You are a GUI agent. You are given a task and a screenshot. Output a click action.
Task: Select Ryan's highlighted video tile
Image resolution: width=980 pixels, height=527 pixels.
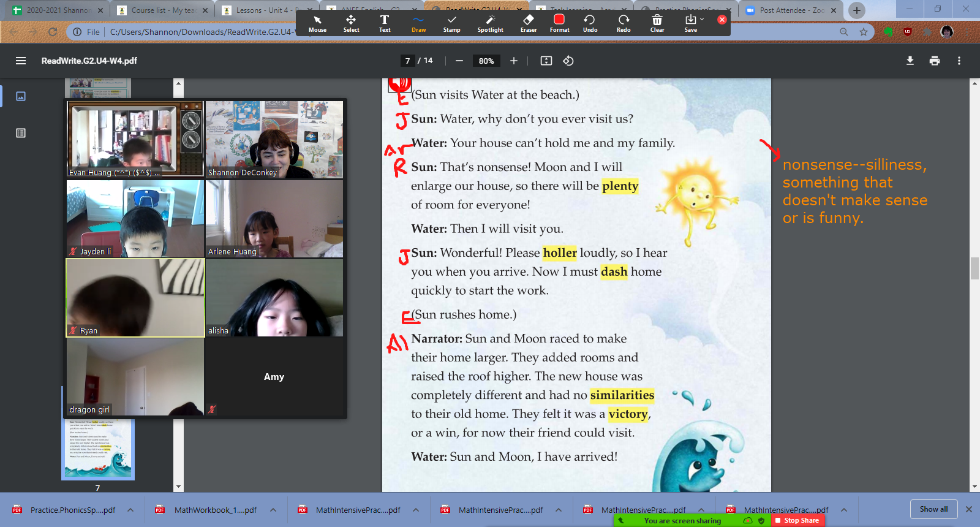click(x=135, y=298)
